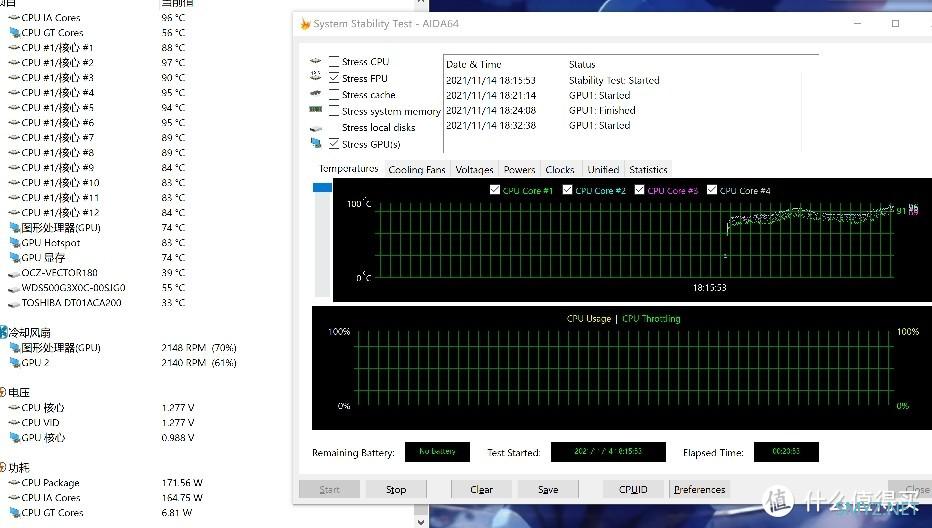The height and width of the screenshot is (528, 932).
Task: Open the Unified tab
Action: pyautogui.click(x=603, y=169)
